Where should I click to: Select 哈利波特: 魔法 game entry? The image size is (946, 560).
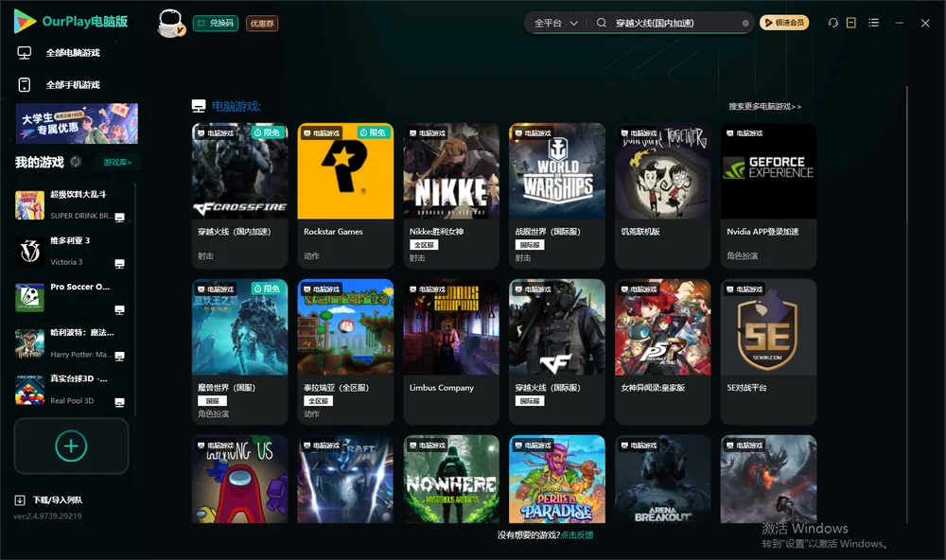(x=71, y=343)
